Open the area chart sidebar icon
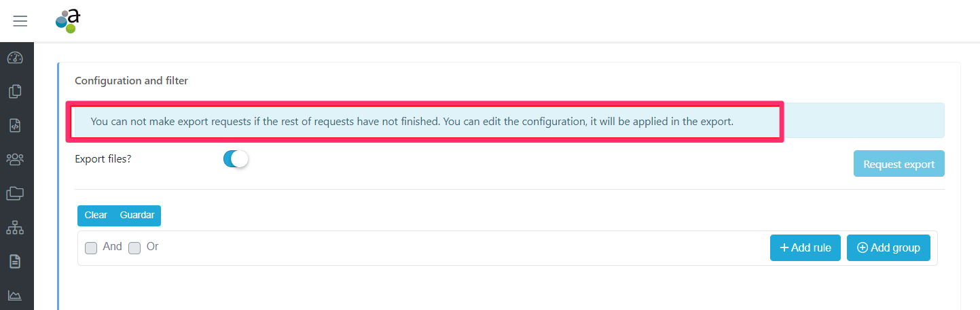980x310 pixels. [15, 295]
